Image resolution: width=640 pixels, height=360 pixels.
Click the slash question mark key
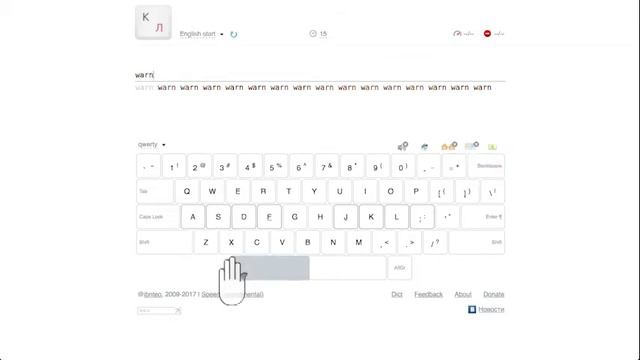(x=435, y=242)
